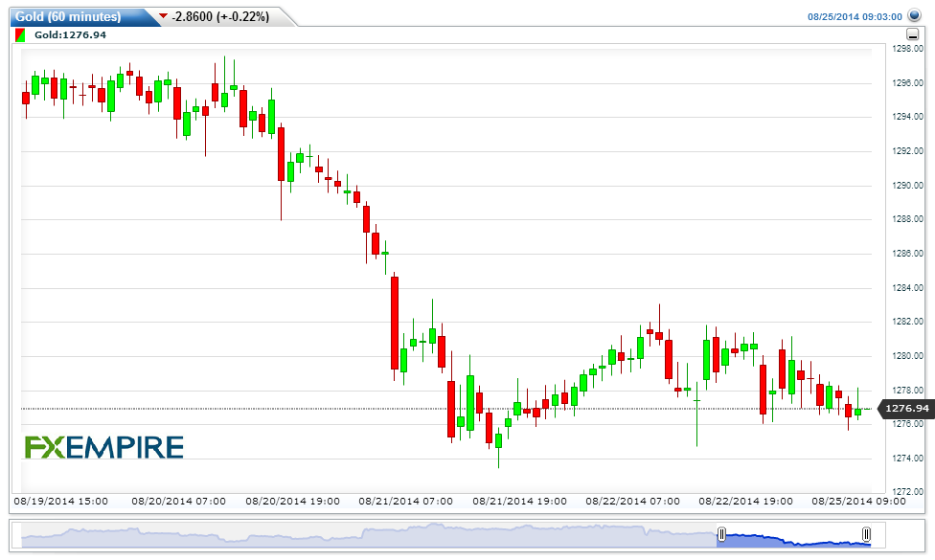Click the red-green Gold legend icon
935x560 pixels.
click(x=21, y=35)
